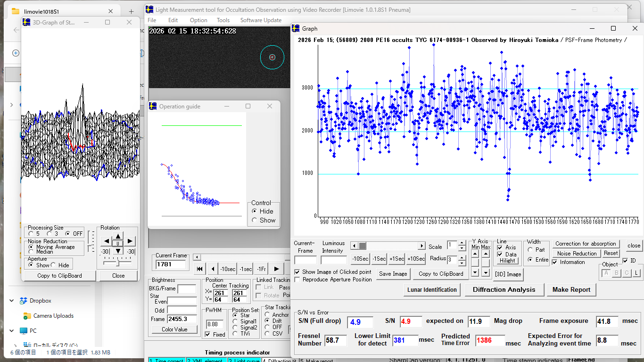Jump to the first frame in playback controls
644x362 pixels.
(x=200, y=269)
